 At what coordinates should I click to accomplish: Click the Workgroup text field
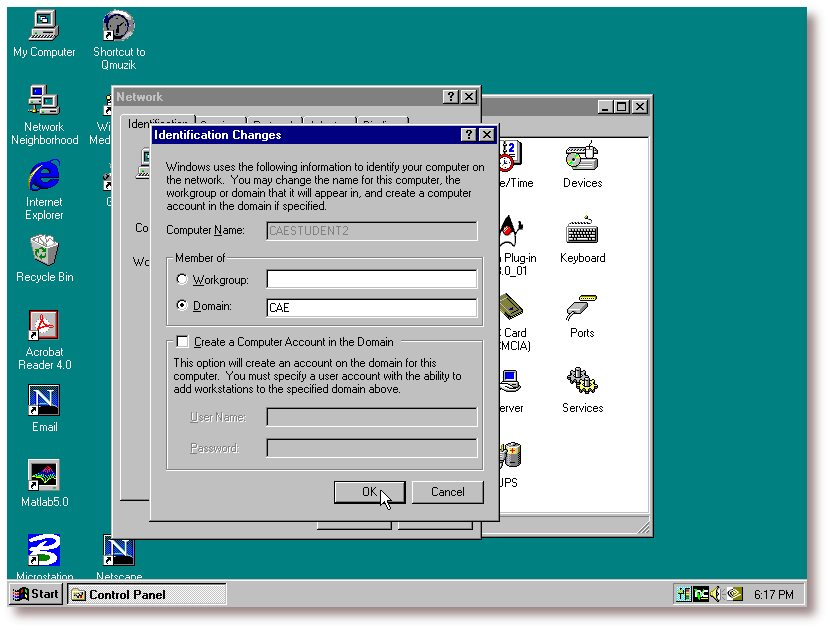371,280
